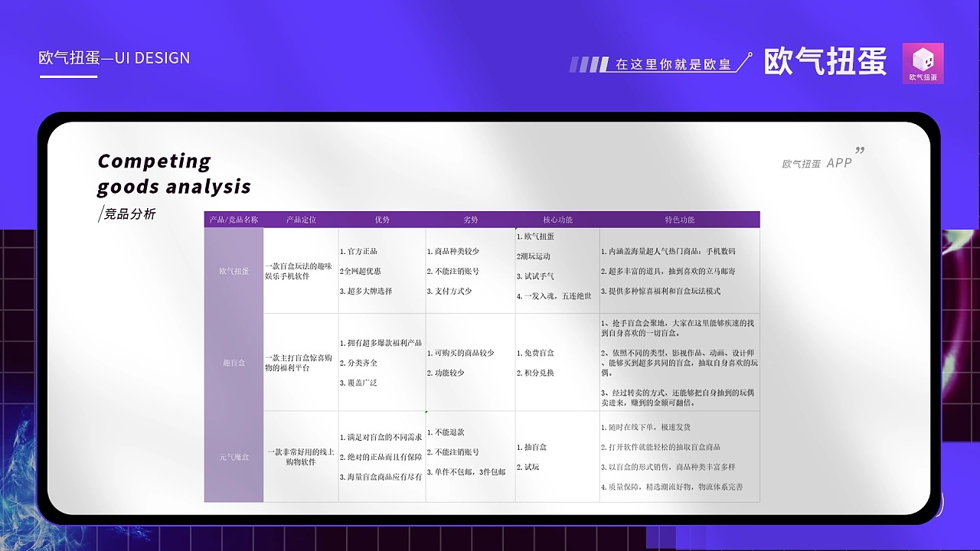Image resolution: width=980 pixels, height=551 pixels.
Task: Click the paragraph starting '3、经过转卖的方式'
Action: (678, 397)
